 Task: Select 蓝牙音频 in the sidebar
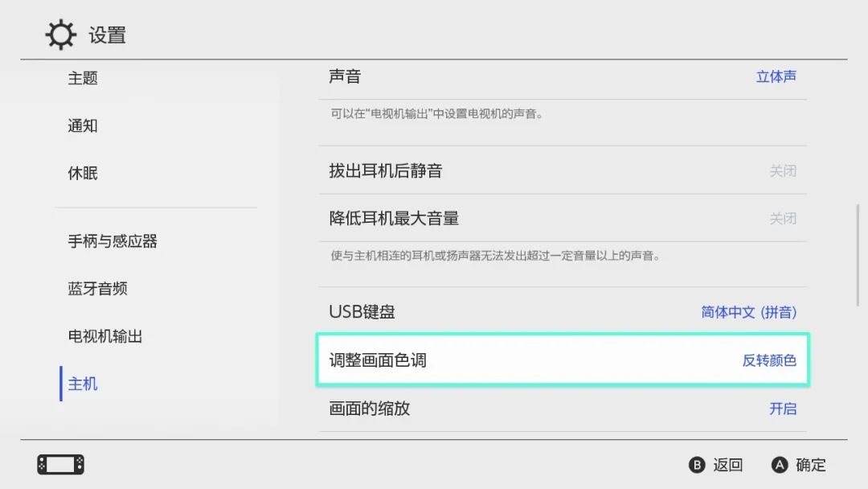(x=97, y=289)
